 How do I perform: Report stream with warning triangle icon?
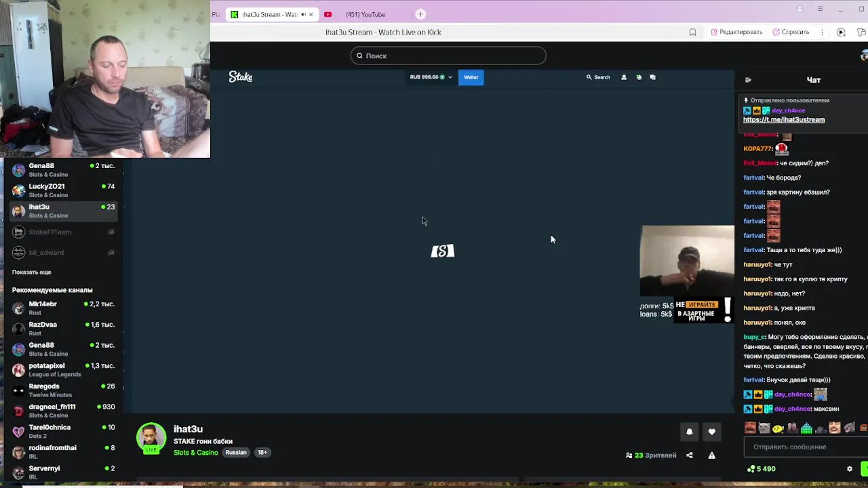[x=712, y=455]
